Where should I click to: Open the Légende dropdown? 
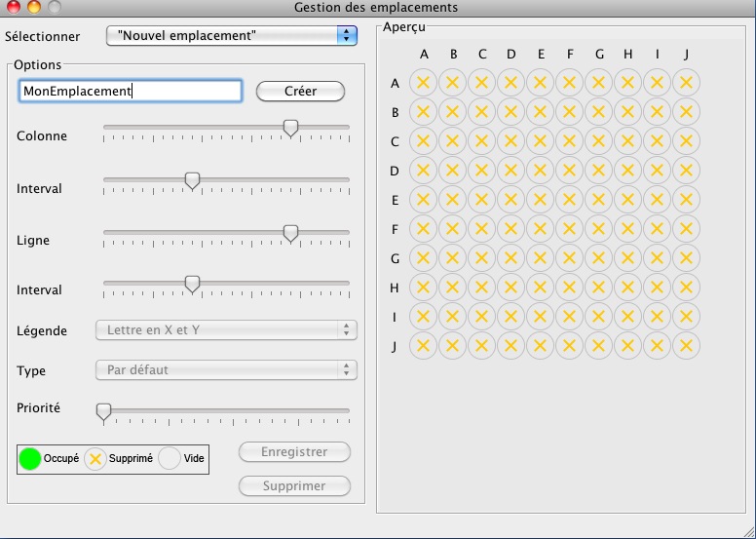226,330
